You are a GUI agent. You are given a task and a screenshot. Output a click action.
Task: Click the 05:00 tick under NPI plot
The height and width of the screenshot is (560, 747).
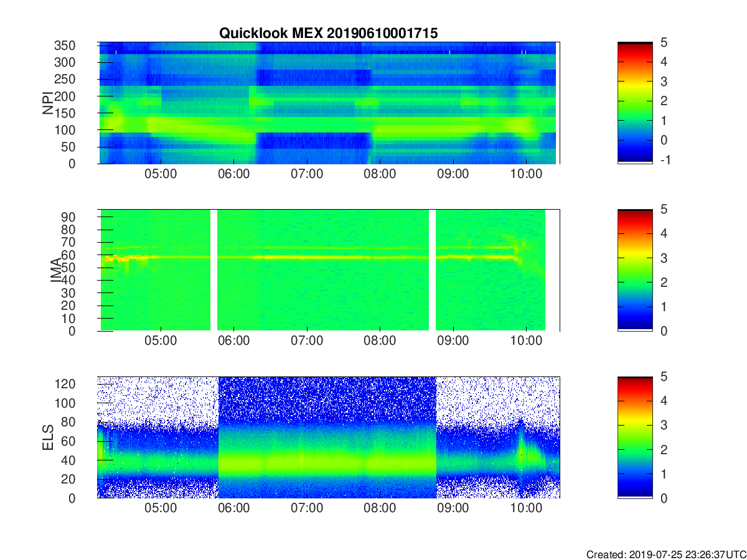click(x=161, y=175)
